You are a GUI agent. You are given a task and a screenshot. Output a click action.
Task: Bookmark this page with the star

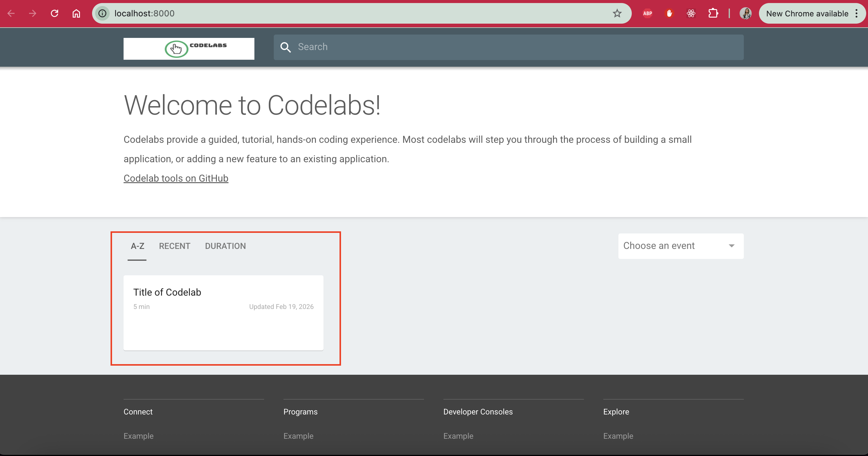tap(617, 13)
